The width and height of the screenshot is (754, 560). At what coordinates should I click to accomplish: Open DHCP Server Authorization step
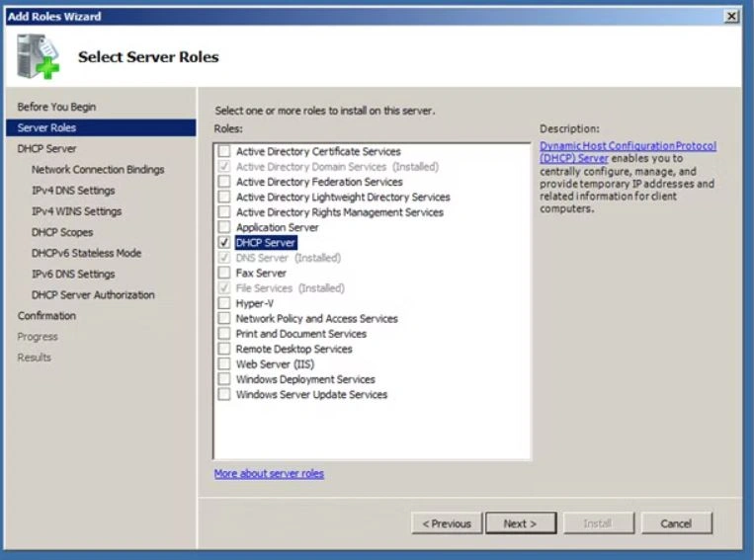point(93,294)
